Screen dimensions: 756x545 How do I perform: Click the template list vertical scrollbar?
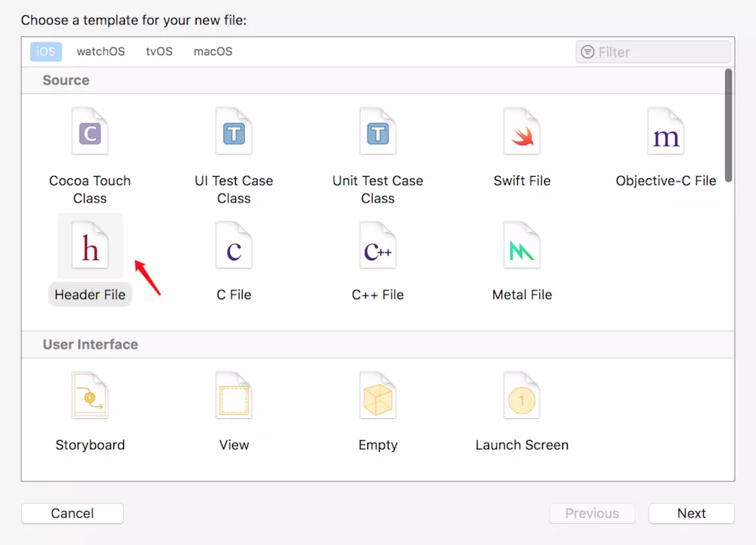(x=729, y=125)
